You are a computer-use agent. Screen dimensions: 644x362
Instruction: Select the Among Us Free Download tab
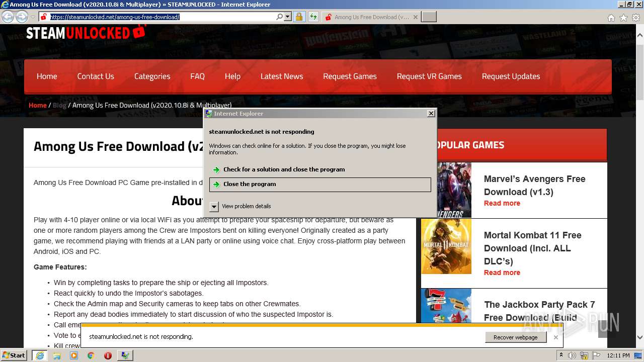tap(371, 17)
